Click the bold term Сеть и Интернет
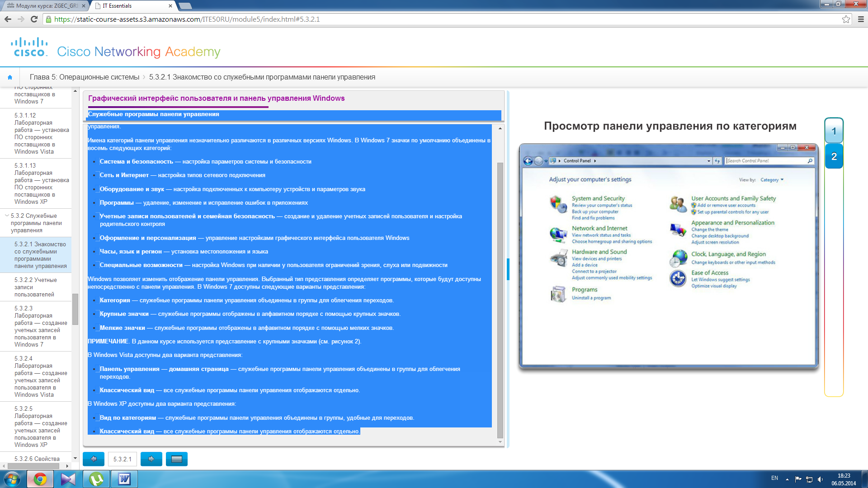 pyautogui.click(x=124, y=175)
